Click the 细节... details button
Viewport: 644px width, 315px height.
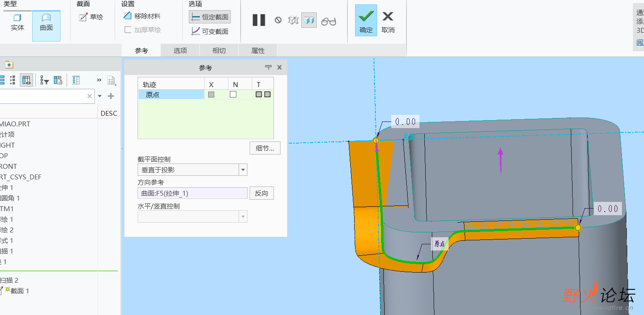tap(265, 148)
